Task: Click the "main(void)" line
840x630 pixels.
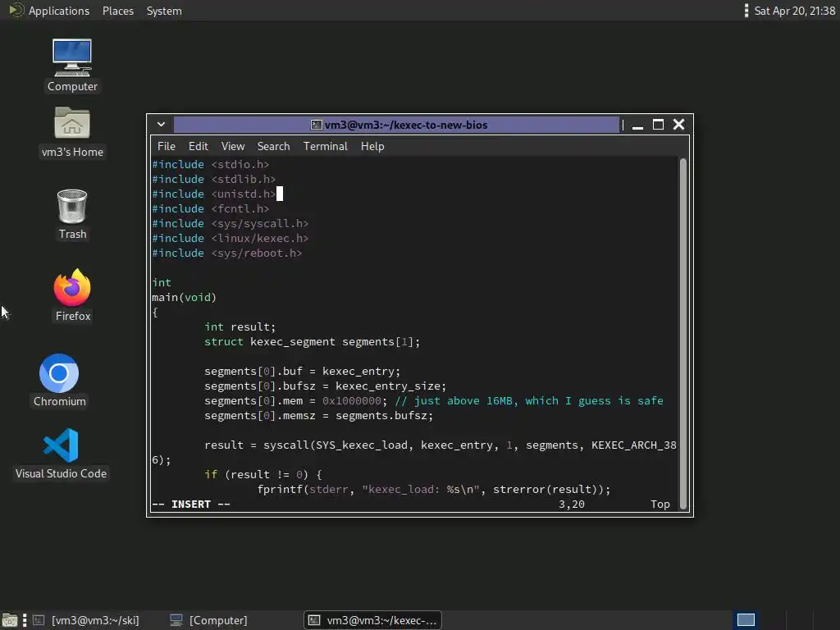Action: click(184, 297)
